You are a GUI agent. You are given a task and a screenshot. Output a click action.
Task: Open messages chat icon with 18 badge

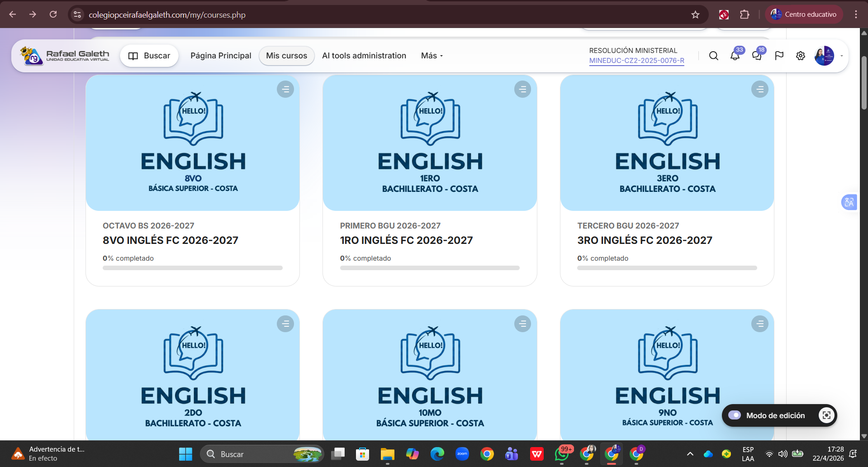[x=756, y=56]
